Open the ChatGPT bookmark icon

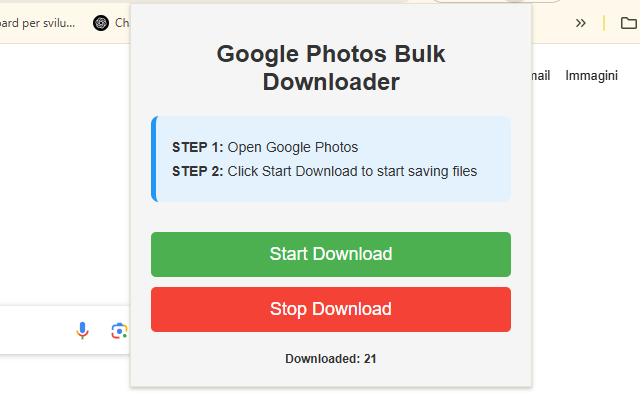tap(101, 23)
